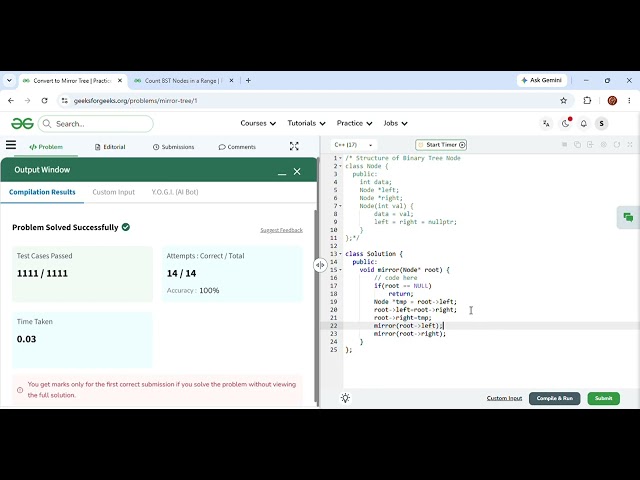The height and width of the screenshot is (480, 640).
Task: Click the Output Window vertical scrollbar
Action: click(316, 306)
